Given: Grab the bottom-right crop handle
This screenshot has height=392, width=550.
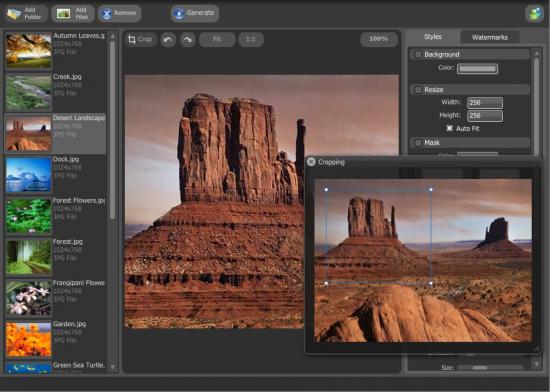Looking at the screenshot, I should coord(431,283).
